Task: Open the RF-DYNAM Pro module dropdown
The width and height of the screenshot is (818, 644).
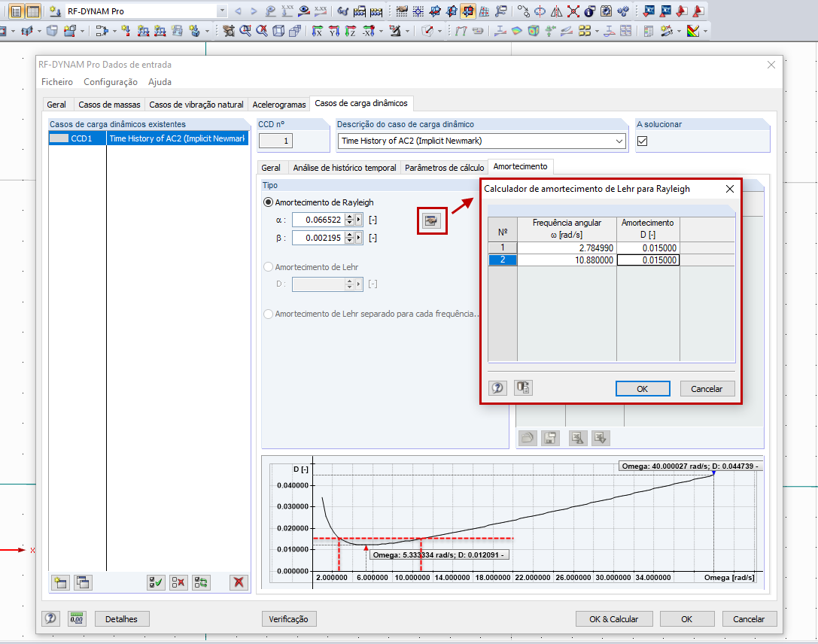Action: coord(222,11)
